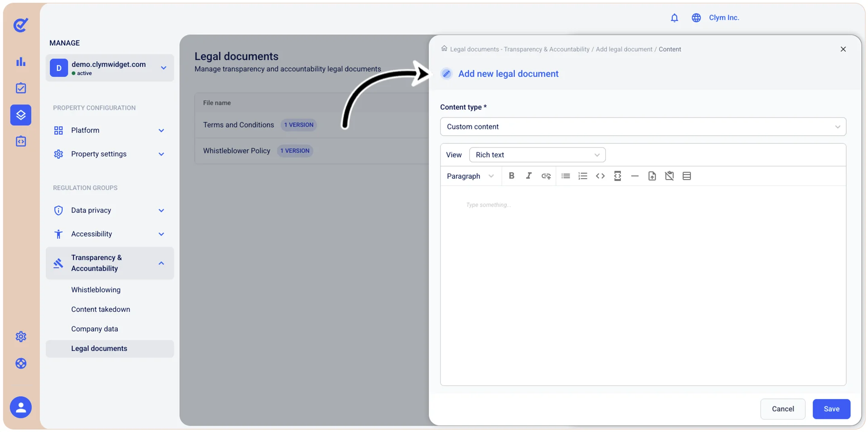Apply bulleted list formatting

point(566,176)
